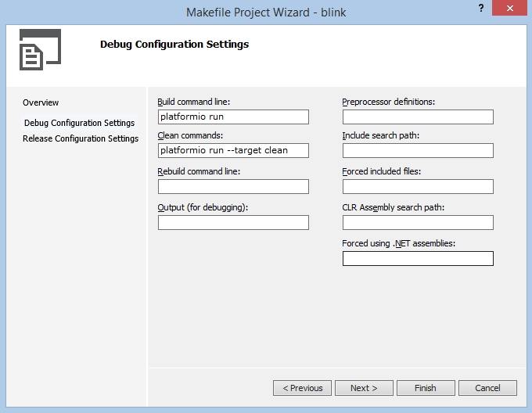Click the Output (for debugging) field
This screenshot has height=413, width=532.
pos(233,222)
